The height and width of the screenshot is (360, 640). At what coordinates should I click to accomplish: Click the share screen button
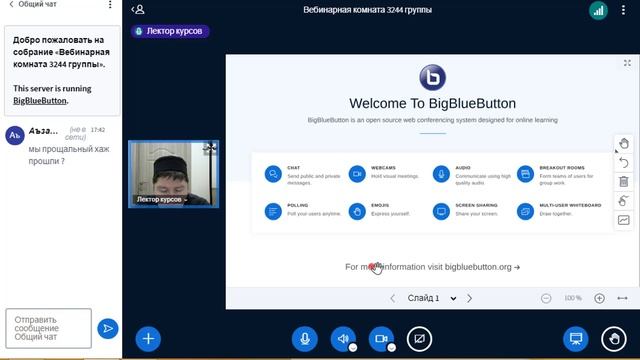(x=419, y=339)
